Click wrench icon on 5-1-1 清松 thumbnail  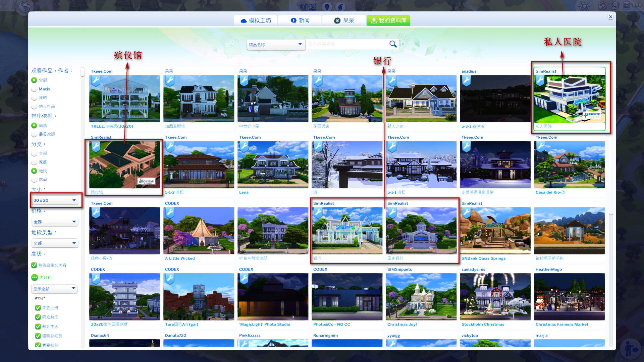392,147
